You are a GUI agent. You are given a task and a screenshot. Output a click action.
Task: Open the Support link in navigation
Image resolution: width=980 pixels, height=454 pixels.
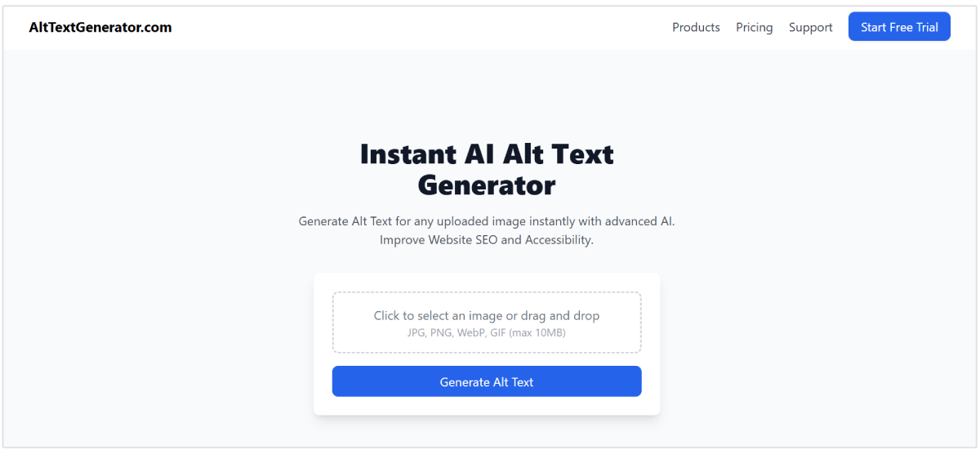(x=810, y=27)
